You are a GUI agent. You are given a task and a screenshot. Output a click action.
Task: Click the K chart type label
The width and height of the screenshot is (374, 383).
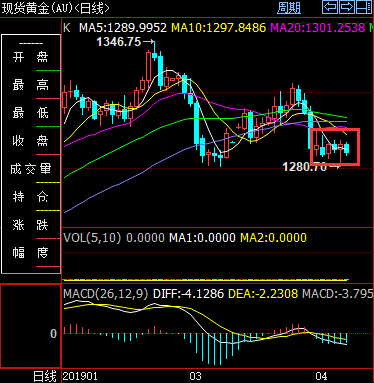click(x=67, y=28)
